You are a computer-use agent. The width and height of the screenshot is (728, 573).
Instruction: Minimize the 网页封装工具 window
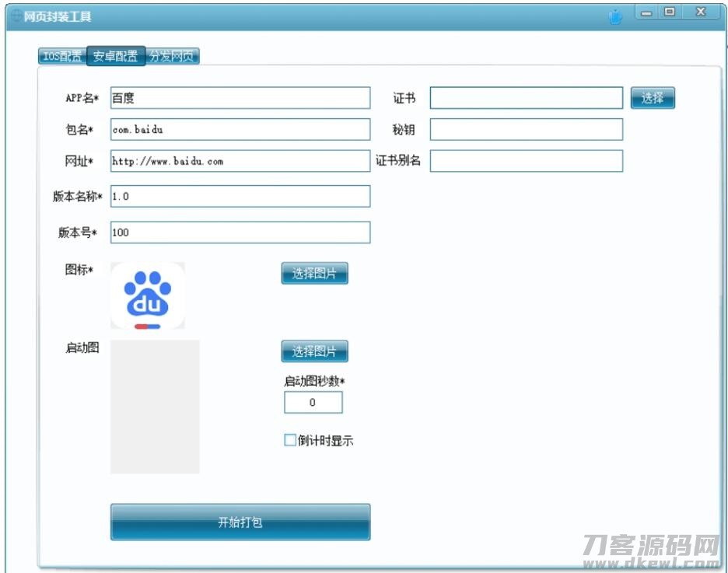point(646,13)
